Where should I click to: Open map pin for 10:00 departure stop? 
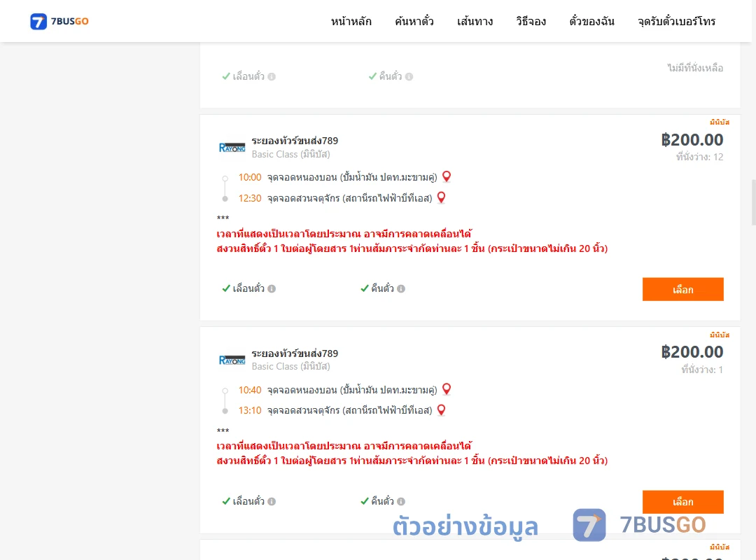[447, 176]
